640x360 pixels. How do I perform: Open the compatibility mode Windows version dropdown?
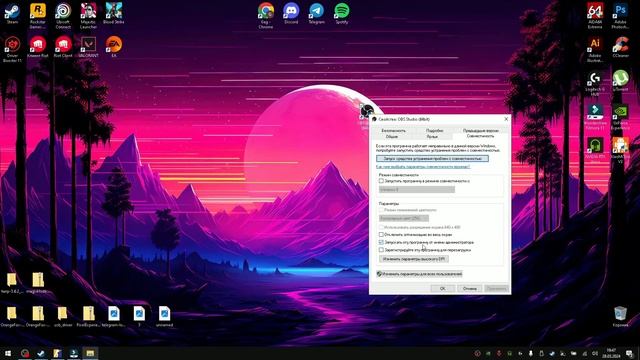417,189
